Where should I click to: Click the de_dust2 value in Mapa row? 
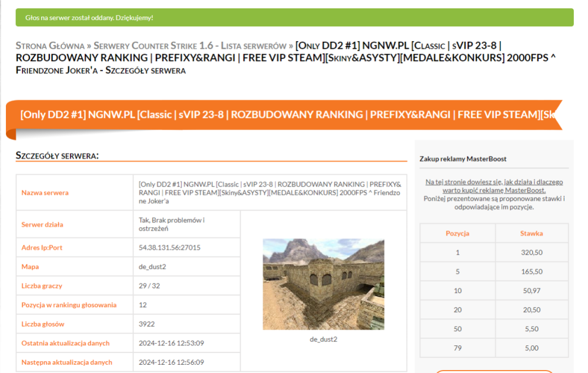pos(152,267)
